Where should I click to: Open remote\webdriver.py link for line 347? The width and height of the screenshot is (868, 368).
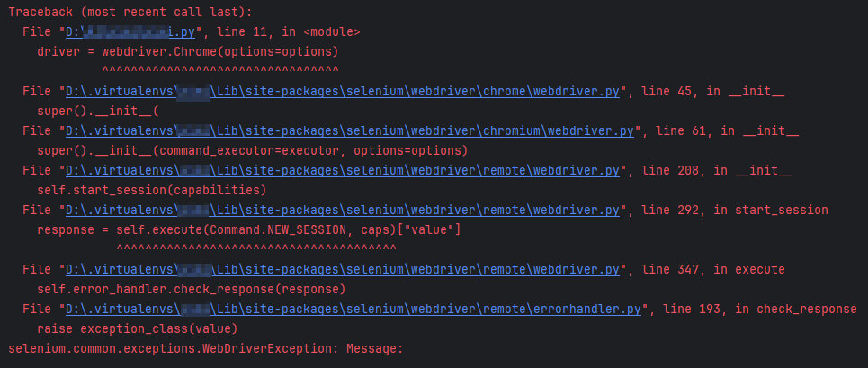click(x=343, y=270)
